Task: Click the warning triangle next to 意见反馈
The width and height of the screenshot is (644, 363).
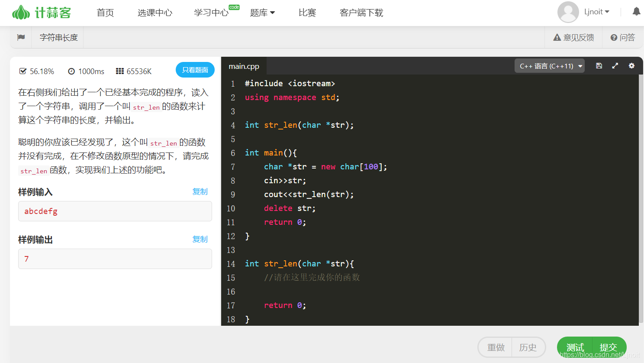Action: pyautogui.click(x=557, y=37)
